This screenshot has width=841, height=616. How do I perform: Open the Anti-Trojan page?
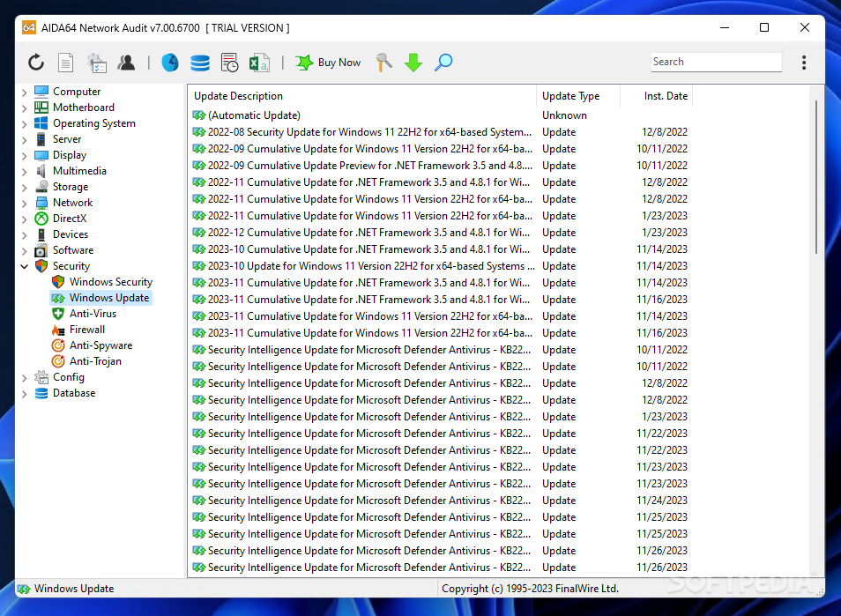95,360
